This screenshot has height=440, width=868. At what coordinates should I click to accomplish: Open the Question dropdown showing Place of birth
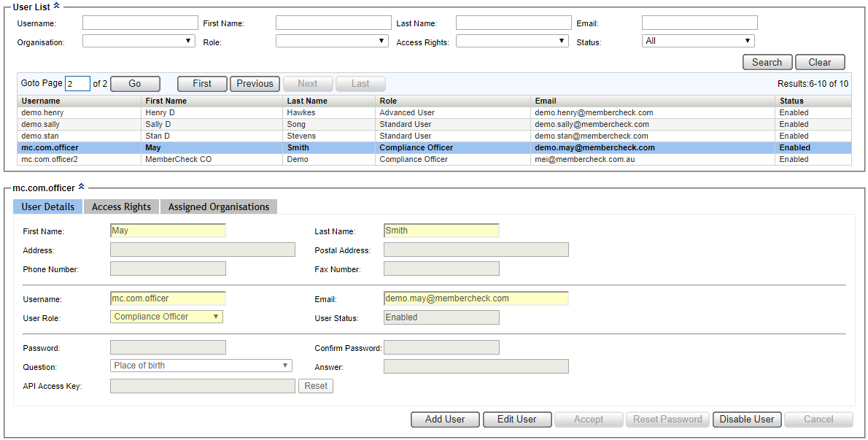(201, 366)
